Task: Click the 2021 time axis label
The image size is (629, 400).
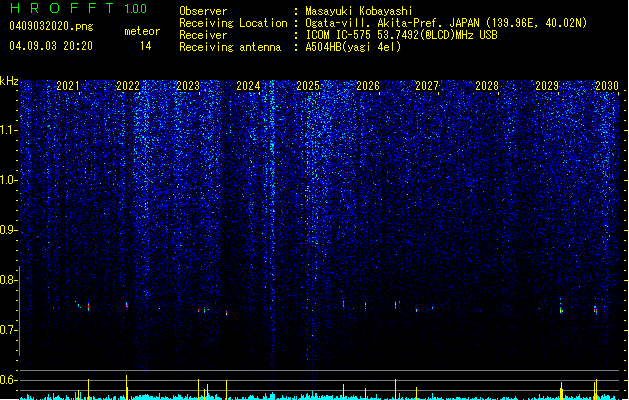Action: (x=68, y=85)
